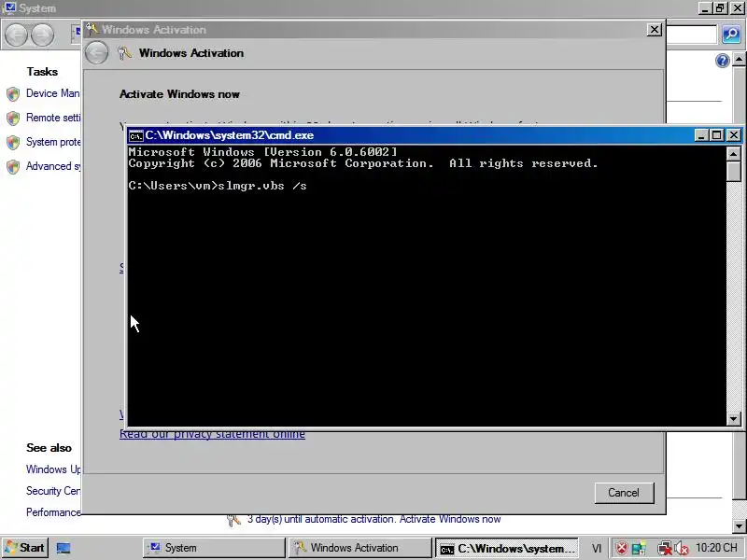Switch to Windows Activation taskbar button

360,548
